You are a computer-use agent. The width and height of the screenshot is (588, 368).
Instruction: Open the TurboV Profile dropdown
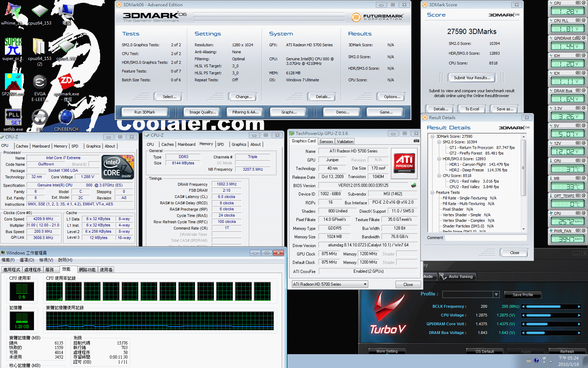point(496,294)
